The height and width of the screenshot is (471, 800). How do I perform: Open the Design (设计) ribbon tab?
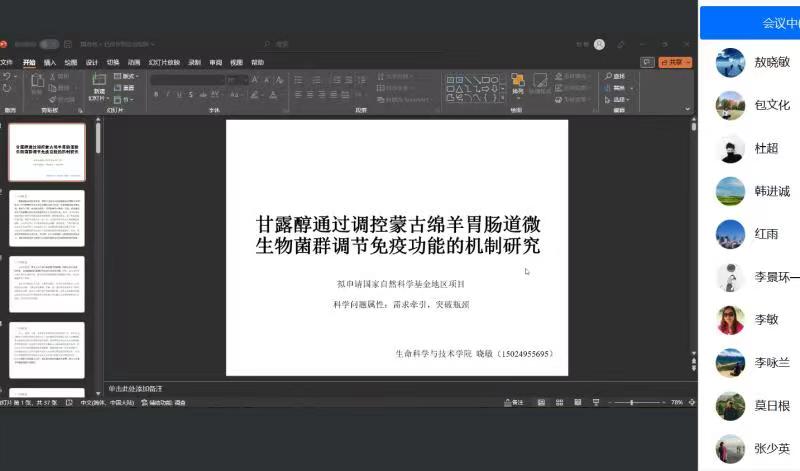click(x=92, y=62)
